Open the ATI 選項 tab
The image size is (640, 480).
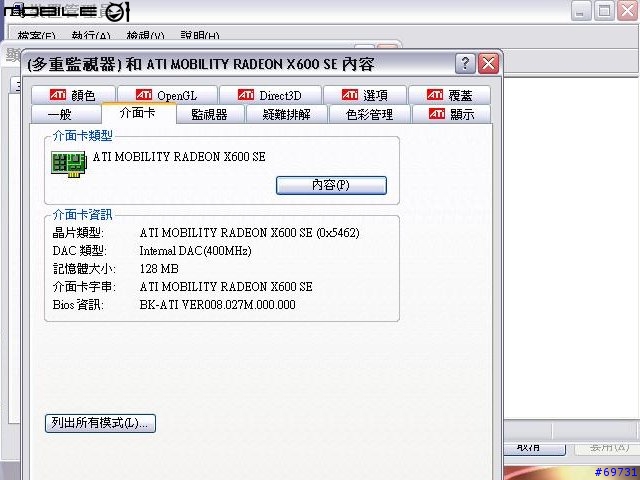[364, 95]
